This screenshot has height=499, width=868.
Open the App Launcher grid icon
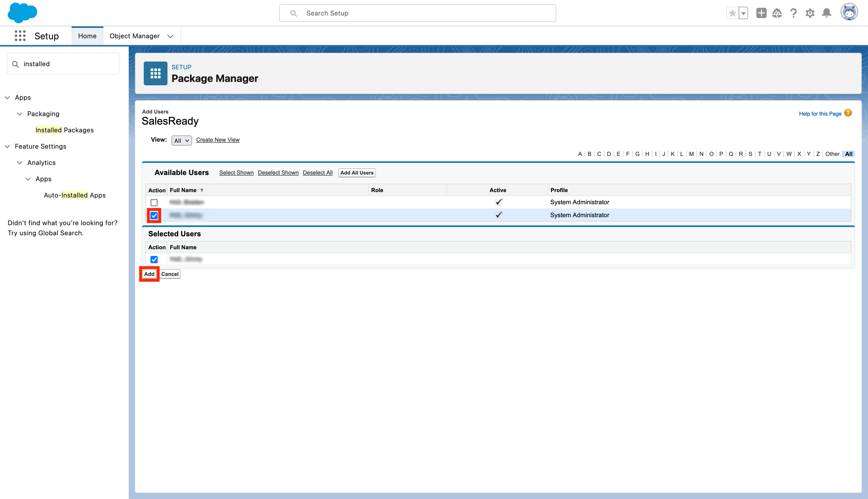(x=20, y=36)
